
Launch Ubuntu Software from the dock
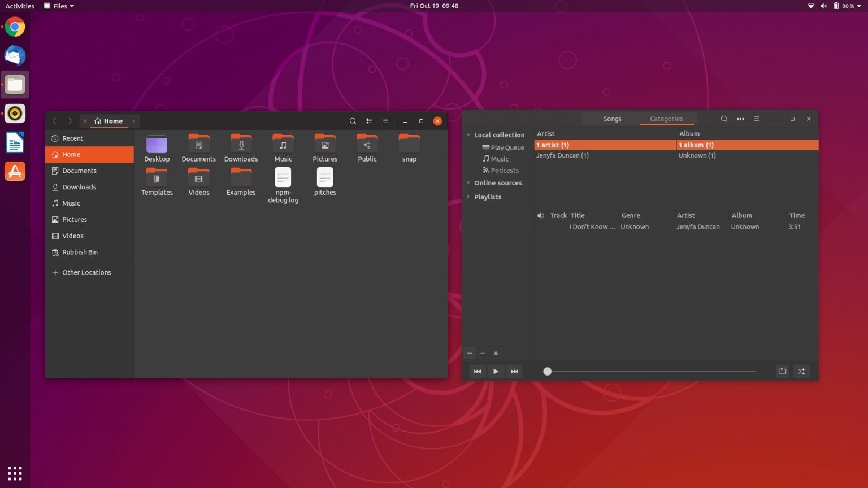(x=15, y=171)
